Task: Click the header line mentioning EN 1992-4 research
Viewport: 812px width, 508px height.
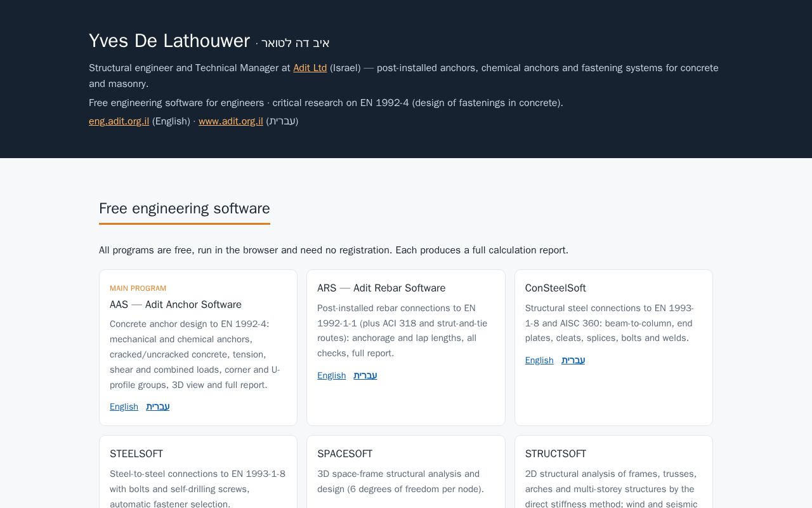Action: [326, 103]
